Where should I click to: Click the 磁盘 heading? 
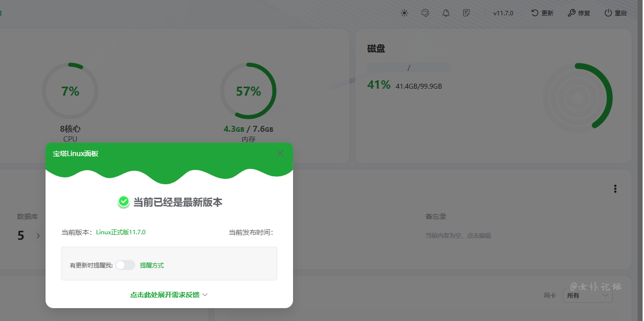coord(376,49)
